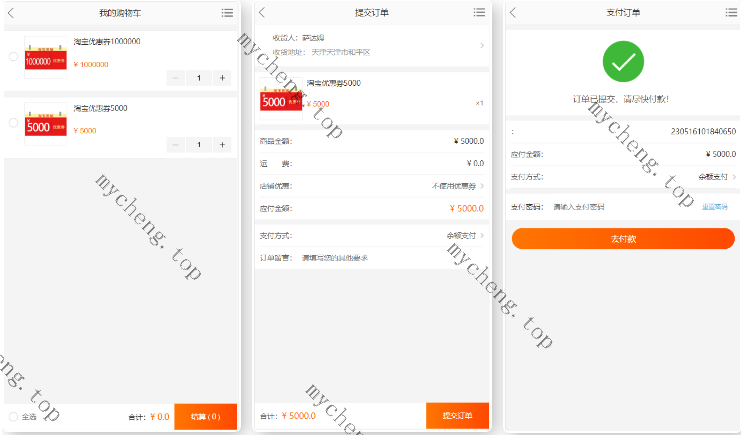Expand the recipient address row
Viewport: 741px width, 435px height.
[x=372, y=45]
